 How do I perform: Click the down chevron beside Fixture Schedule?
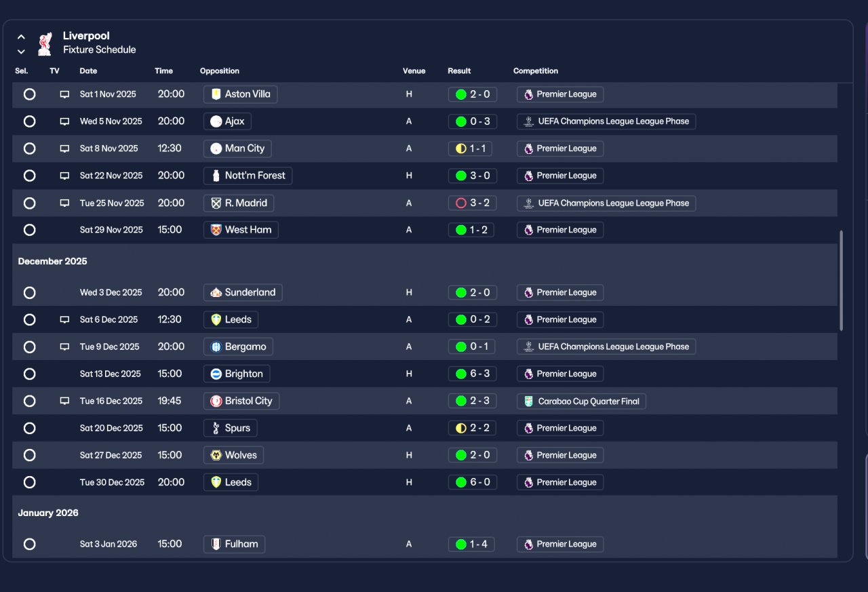[21, 52]
